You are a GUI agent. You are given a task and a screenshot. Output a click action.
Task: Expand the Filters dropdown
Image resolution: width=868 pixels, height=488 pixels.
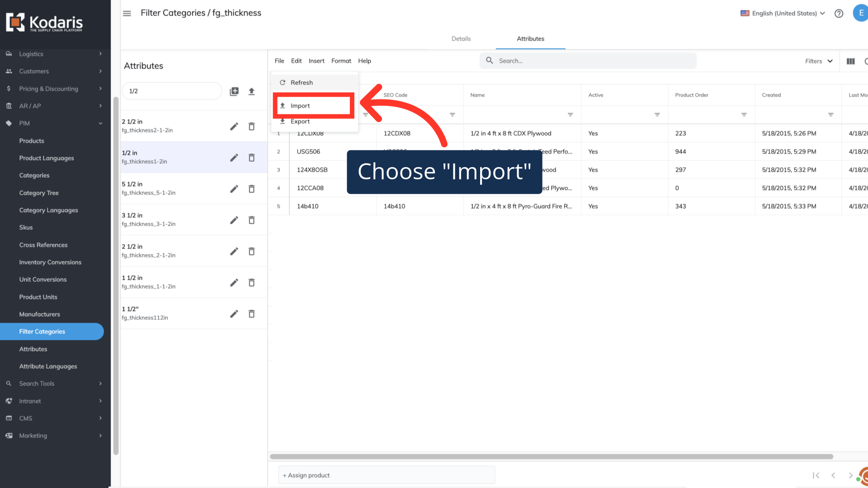pyautogui.click(x=819, y=61)
